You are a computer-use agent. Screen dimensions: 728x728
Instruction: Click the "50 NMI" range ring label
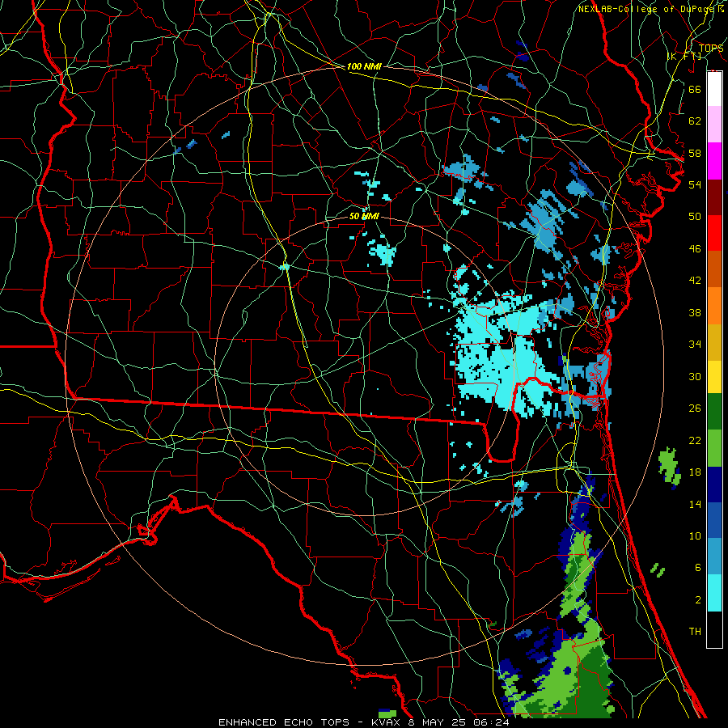point(364,216)
